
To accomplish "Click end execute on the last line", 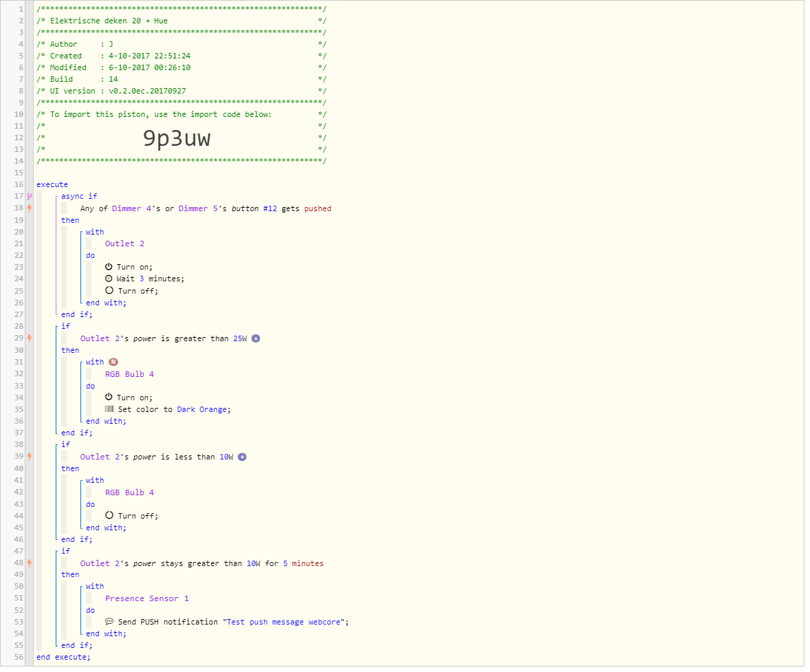I will click(63, 657).
